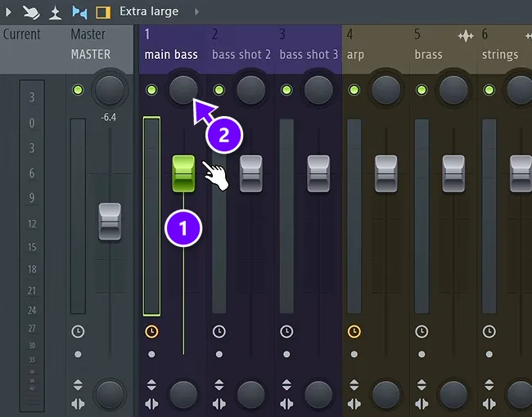Select the Current track header
The height and width of the screenshot is (417, 532).
point(22,34)
